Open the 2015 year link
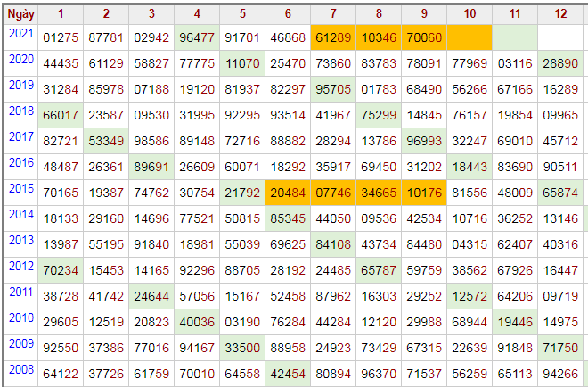The width and height of the screenshot is (588, 387). 19,188
